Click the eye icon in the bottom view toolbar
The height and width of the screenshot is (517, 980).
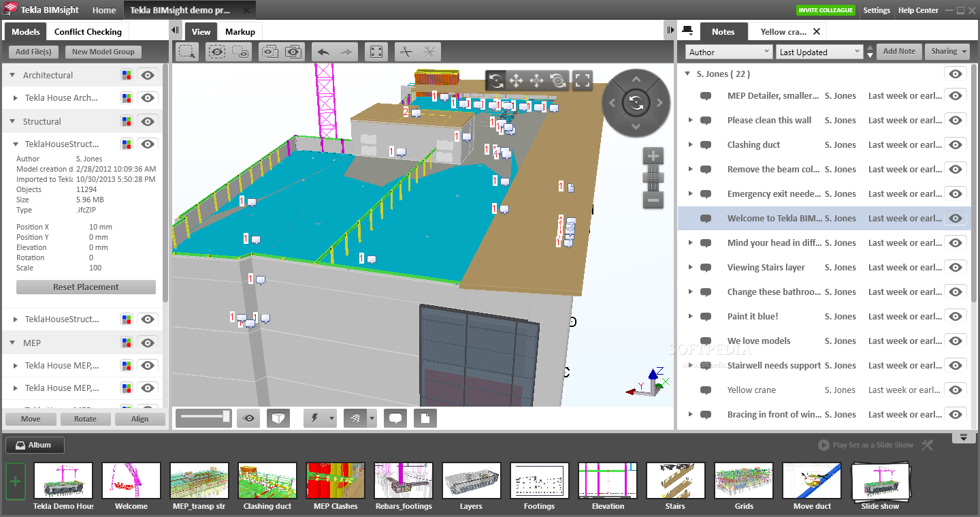coord(249,418)
